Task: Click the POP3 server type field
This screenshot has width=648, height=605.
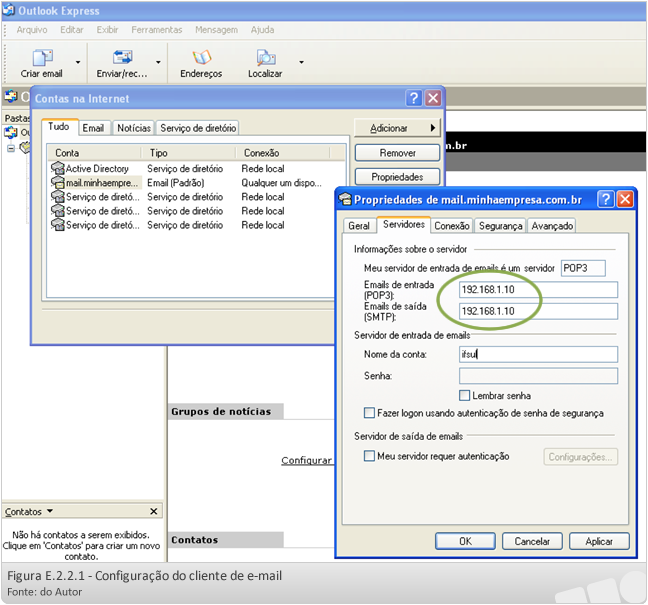Action: click(x=583, y=268)
